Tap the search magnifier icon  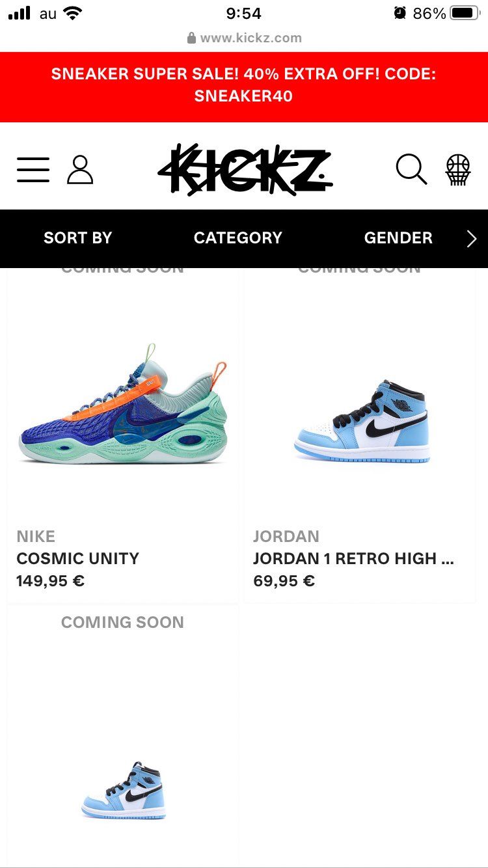(x=412, y=169)
